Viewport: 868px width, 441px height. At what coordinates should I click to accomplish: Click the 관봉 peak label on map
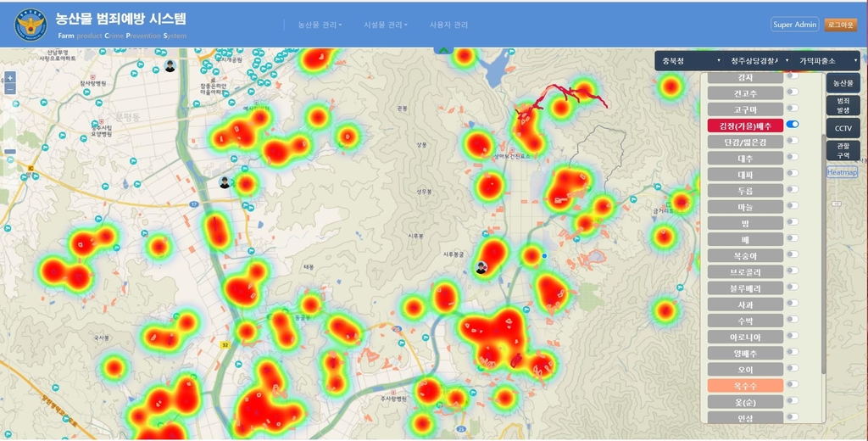[x=402, y=108]
